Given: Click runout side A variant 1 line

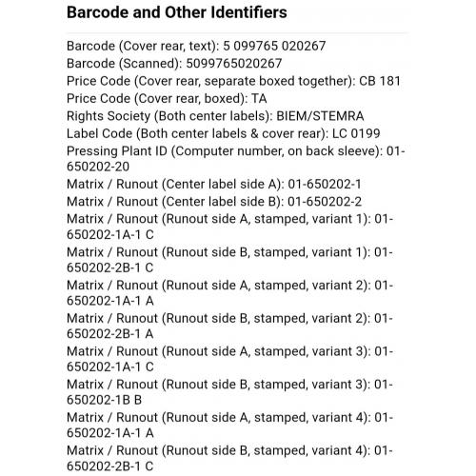Looking at the screenshot, I should pyautogui.click(x=230, y=227).
